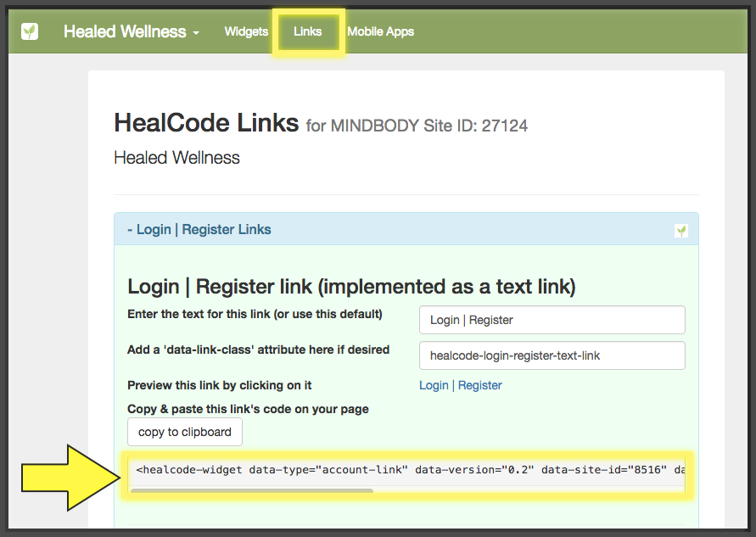This screenshot has height=537, width=756.
Task: Click the code box horizontal scrollbar
Action: [252, 490]
